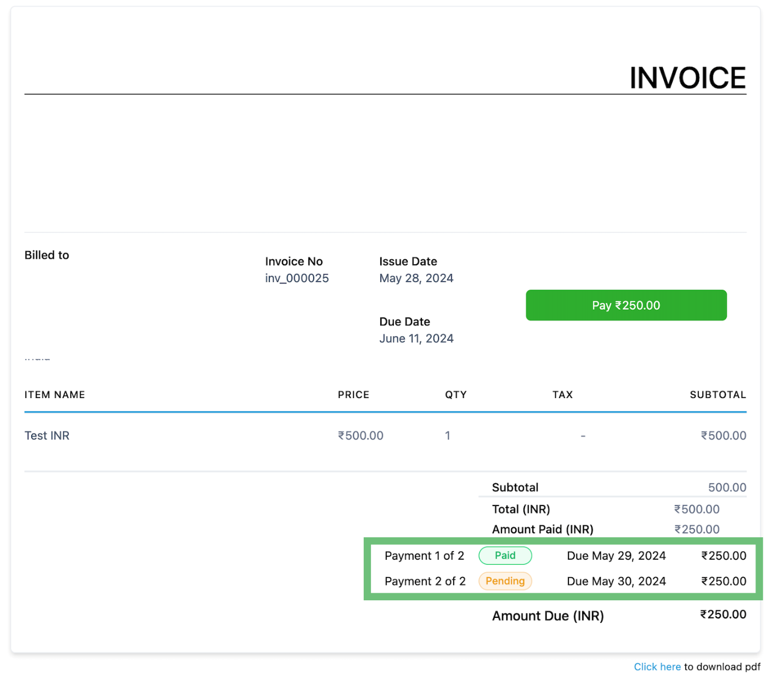The width and height of the screenshot is (784, 676).
Task: Select the Test INR item name
Action: point(47,436)
